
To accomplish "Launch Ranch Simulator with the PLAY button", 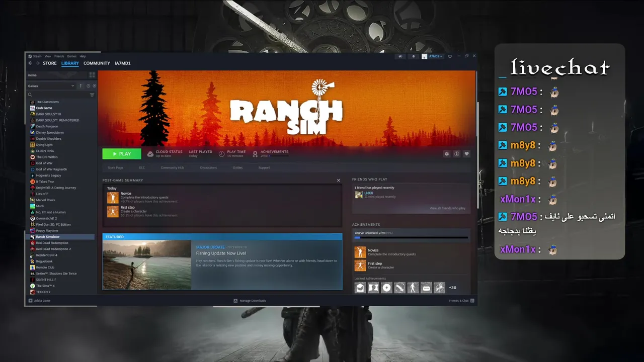I will click(x=122, y=154).
